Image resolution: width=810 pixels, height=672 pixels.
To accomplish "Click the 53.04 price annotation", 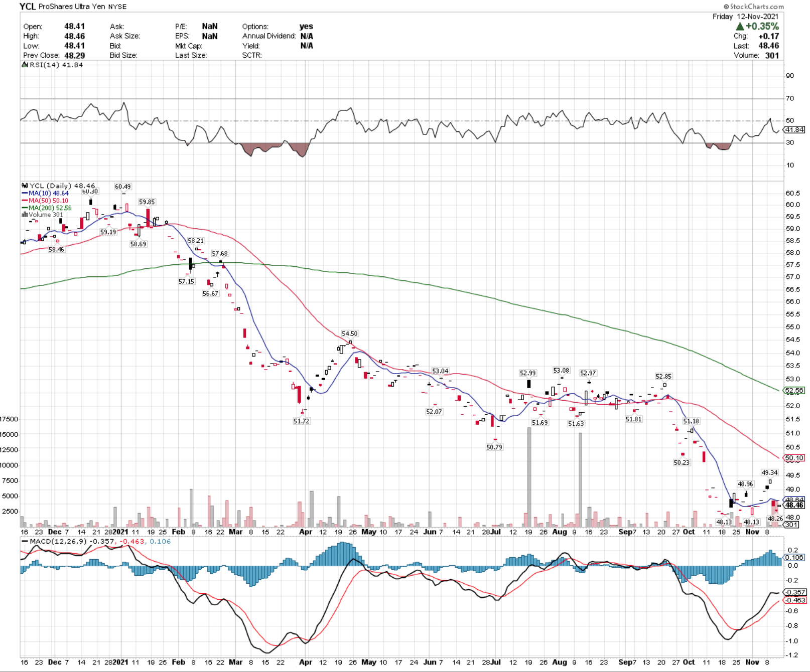I will click(x=440, y=371).
